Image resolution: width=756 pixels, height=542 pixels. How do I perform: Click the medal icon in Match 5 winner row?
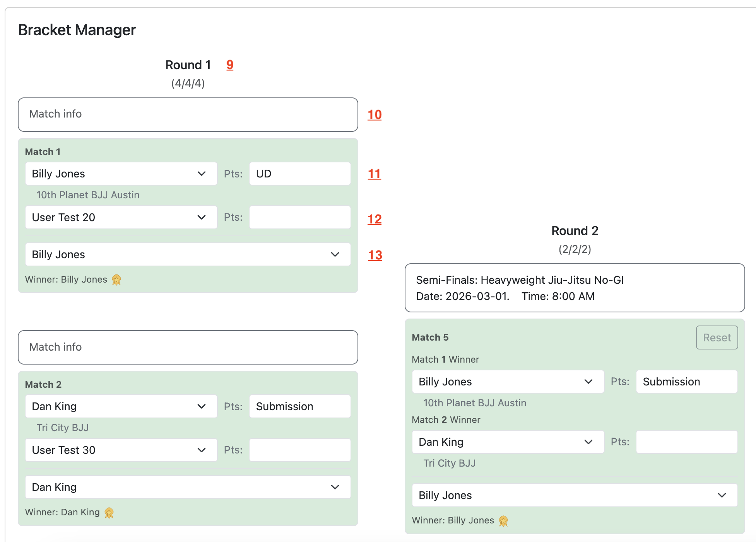(x=503, y=521)
